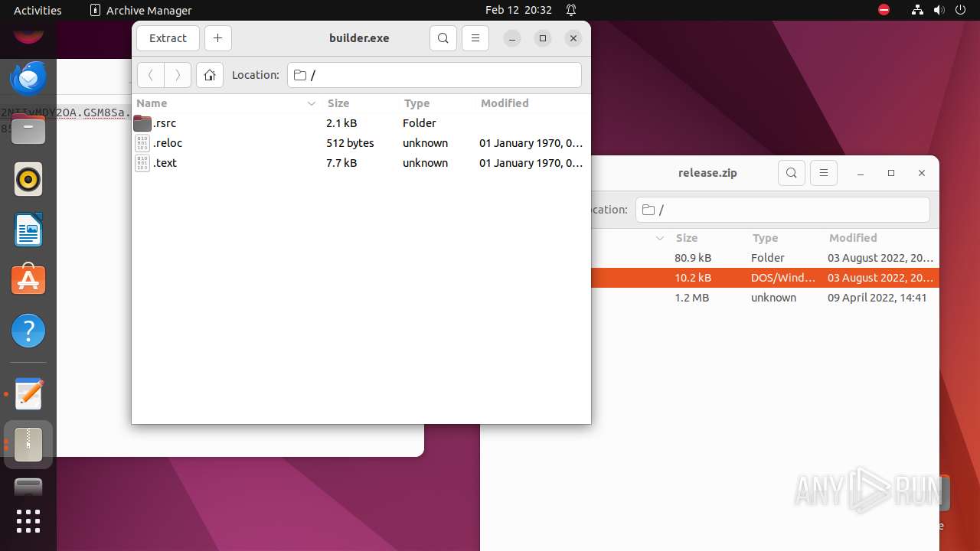Minimize the release.zip window
This screenshot has height=551, width=980.
[861, 173]
